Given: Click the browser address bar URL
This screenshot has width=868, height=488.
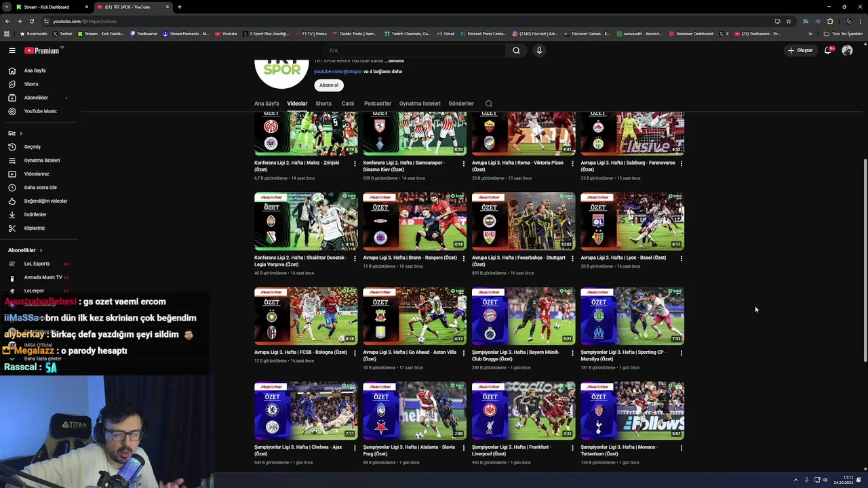Looking at the screenshot, I should pos(85,21).
